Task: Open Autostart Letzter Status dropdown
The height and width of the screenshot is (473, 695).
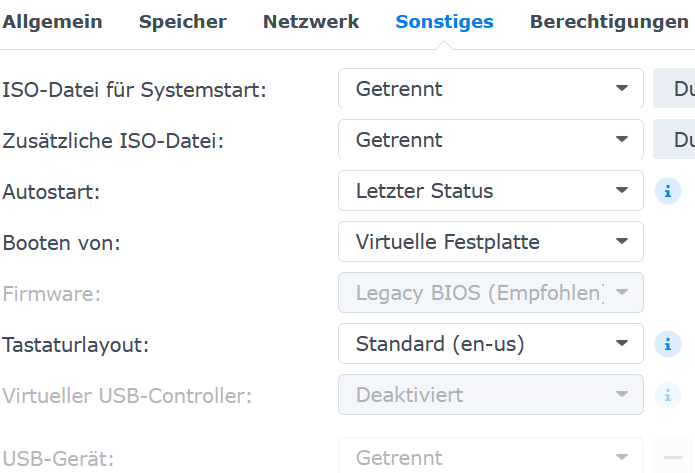Action: [x=490, y=191]
